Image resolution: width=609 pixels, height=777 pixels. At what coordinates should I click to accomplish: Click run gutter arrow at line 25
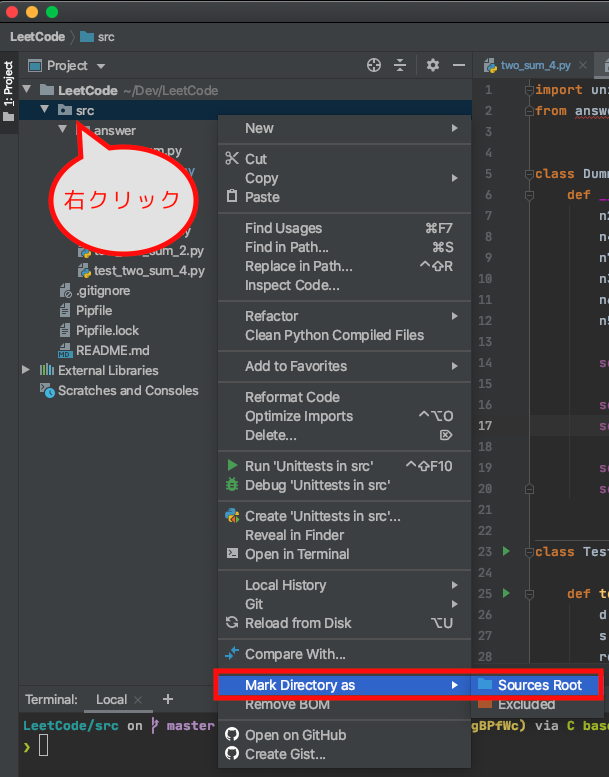pyautogui.click(x=506, y=593)
